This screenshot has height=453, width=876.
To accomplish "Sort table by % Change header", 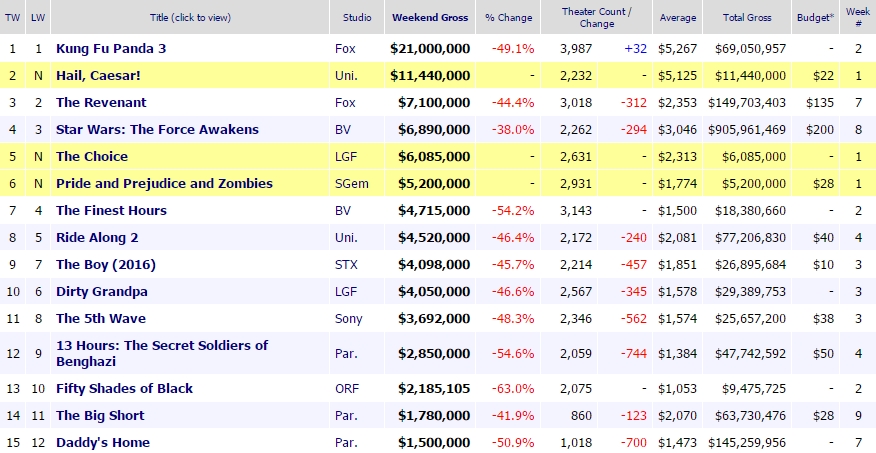I will [507, 17].
